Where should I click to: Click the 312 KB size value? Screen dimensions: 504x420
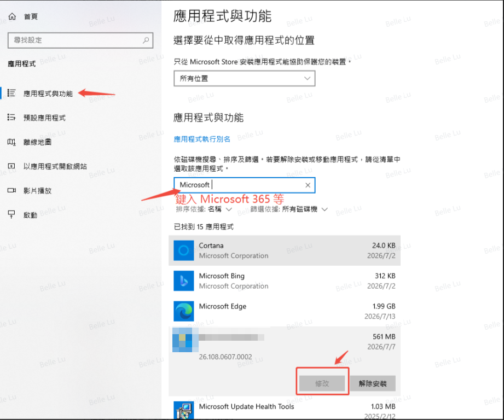point(385,276)
